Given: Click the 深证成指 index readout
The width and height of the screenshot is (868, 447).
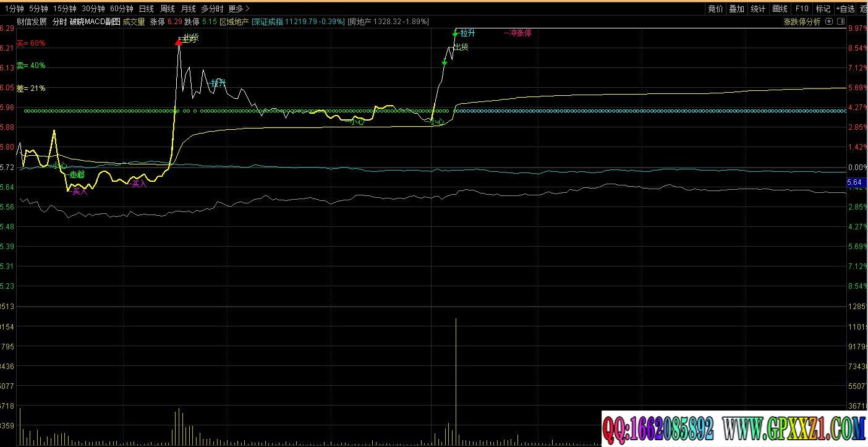Looking at the screenshot, I should [x=298, y=22].
